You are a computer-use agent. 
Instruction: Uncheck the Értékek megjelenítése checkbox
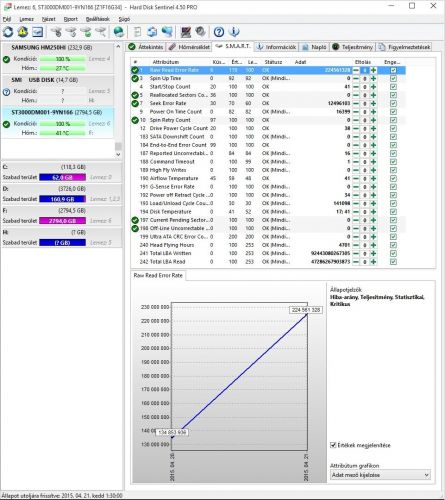pos(333,445)
